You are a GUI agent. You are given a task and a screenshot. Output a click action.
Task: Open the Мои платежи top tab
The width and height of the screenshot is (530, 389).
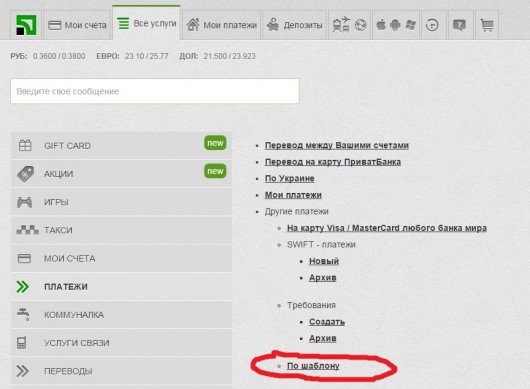[x=222, y=25]
